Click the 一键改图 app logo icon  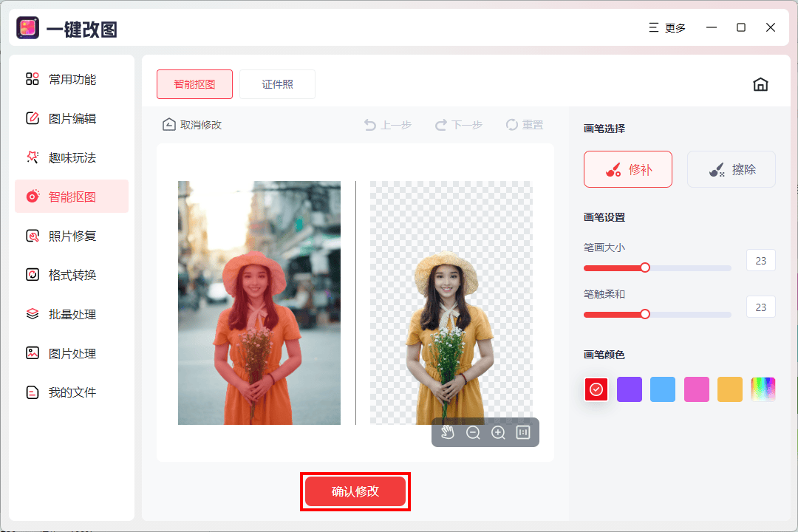pos(27,28)
